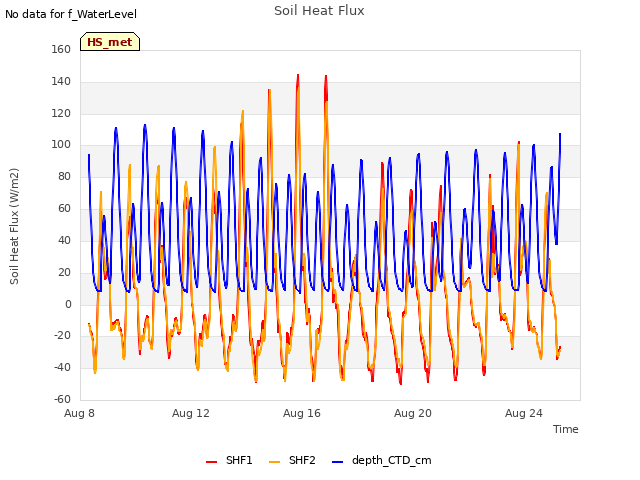Image resolution: width=640 pixels, height=480 pixels.
Task: Click the 100 y-axis tick label
Action: [61, 144]
